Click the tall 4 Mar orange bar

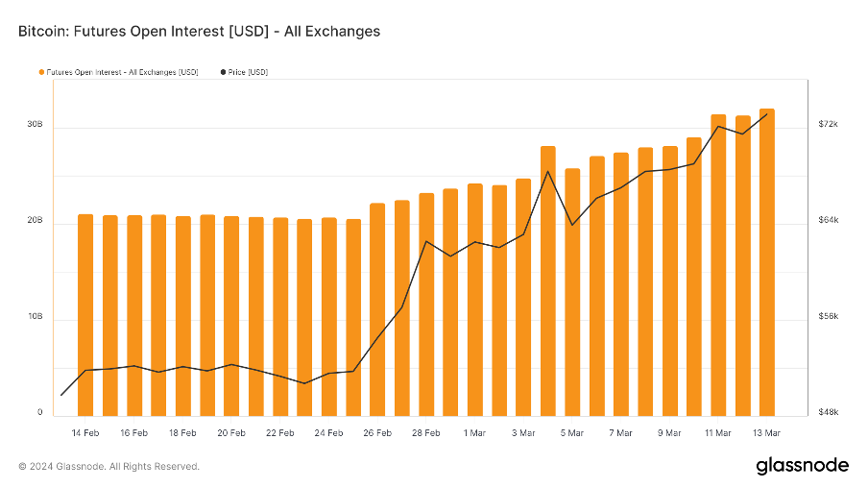point(547,281)
